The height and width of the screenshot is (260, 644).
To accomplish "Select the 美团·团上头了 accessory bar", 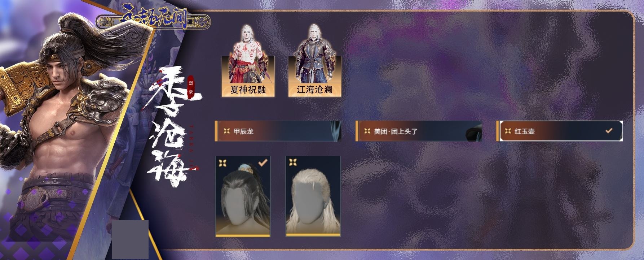I will pos(419,131).
